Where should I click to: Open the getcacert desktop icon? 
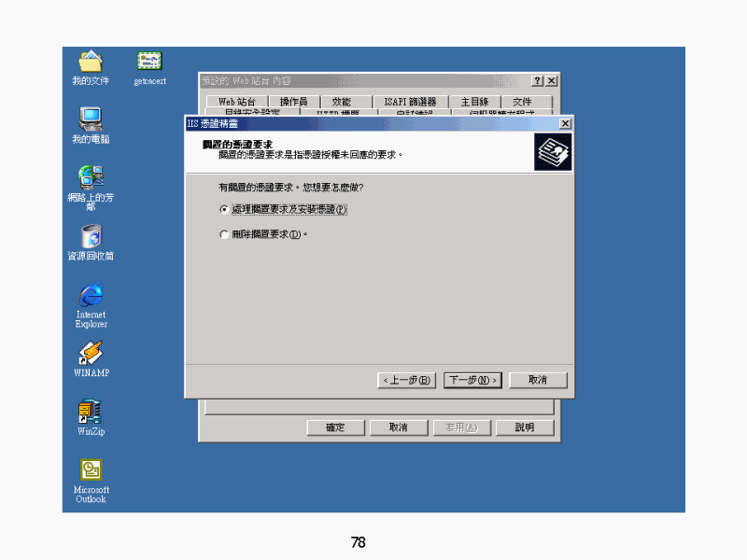149,62
